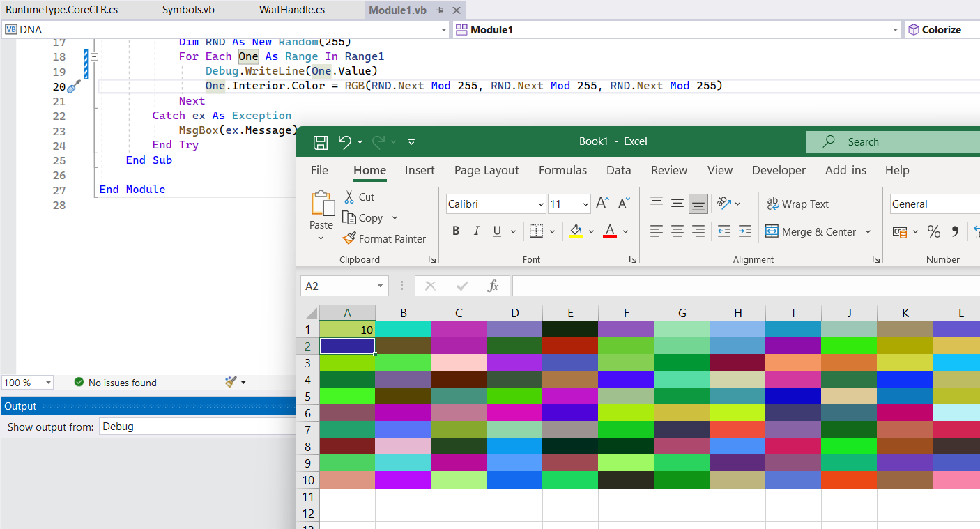Toggle Bold formatting
The image size is (980, 529).
456,231
